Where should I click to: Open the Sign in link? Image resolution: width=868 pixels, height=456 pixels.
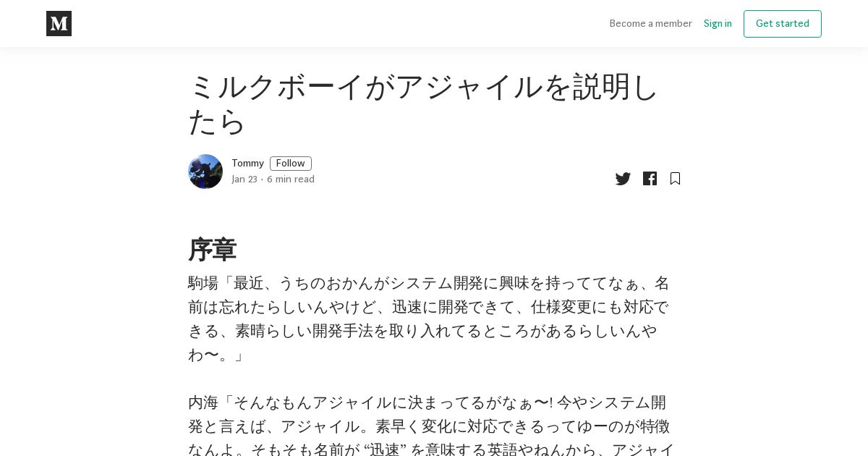click(x=718, y=24)
